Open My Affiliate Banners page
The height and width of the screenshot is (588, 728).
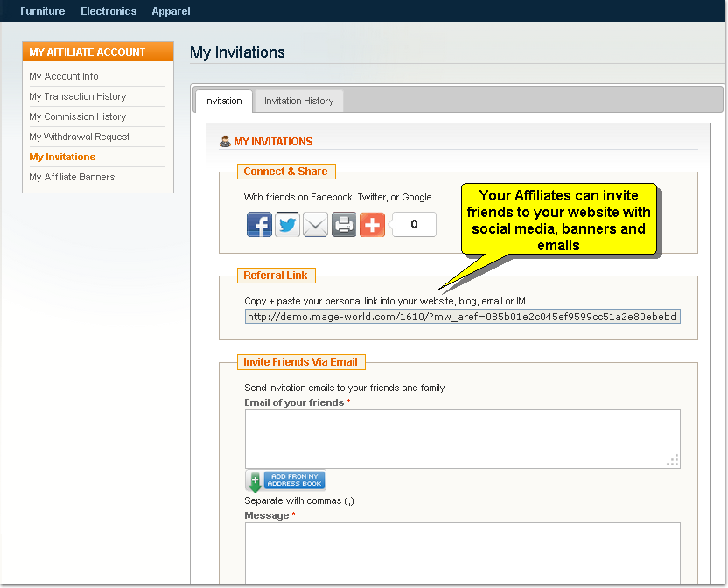[x=72, y=177]
